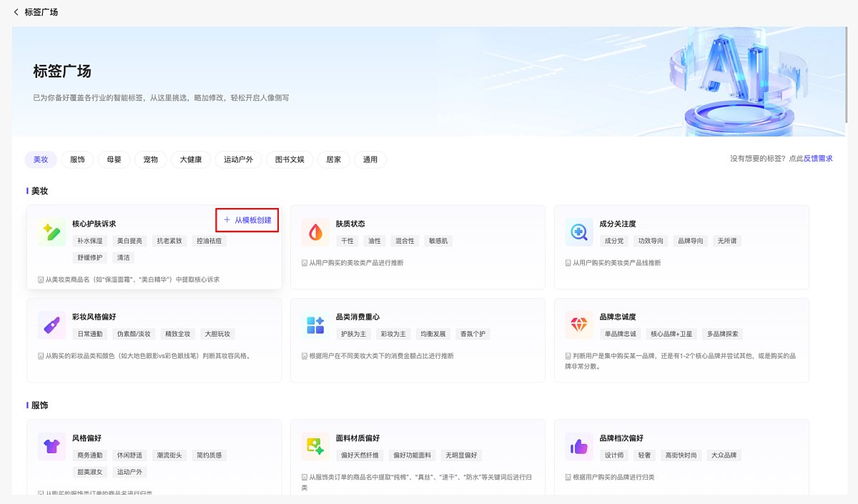Screen dimensions: 858x504
Task: Click the 精致全妆 tag
Action: [177, 334]
